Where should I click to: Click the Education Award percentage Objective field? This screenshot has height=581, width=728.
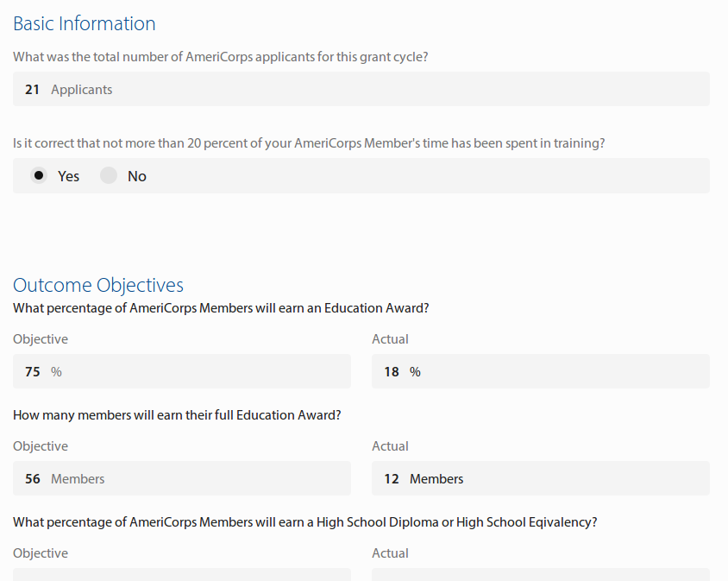[x=181, y=371]
